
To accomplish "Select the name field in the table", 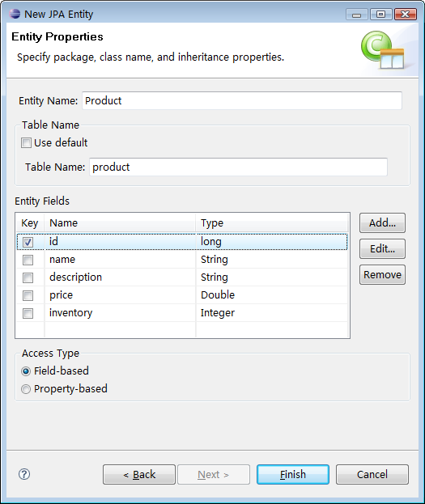I will tap(62, 260).
